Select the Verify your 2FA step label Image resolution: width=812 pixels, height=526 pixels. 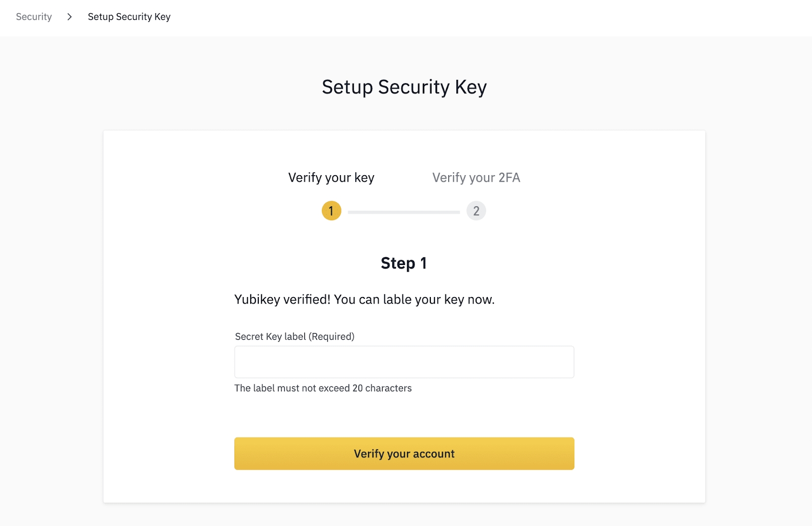[x=476, y=178]
